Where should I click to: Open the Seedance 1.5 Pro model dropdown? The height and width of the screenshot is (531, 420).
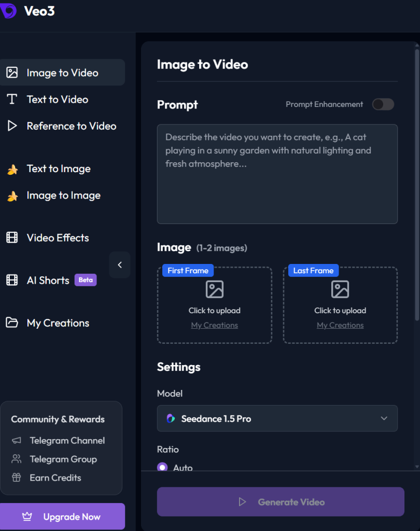(277, 418)
